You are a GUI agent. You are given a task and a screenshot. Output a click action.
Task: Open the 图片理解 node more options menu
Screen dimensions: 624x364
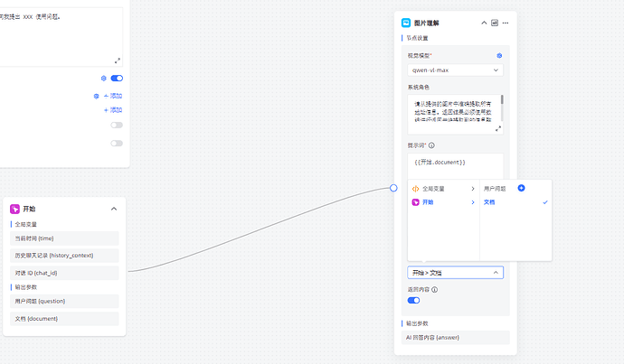click(506, 23)
